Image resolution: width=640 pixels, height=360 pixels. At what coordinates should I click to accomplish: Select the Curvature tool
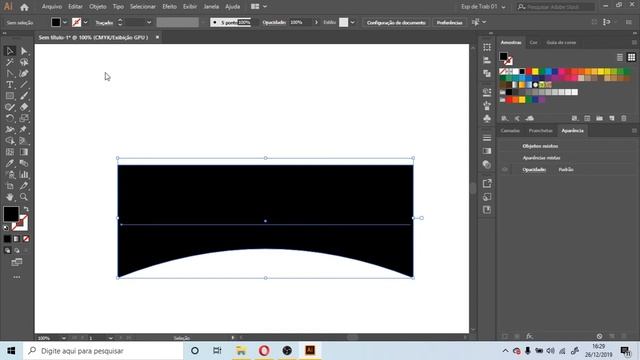(24, 73)
